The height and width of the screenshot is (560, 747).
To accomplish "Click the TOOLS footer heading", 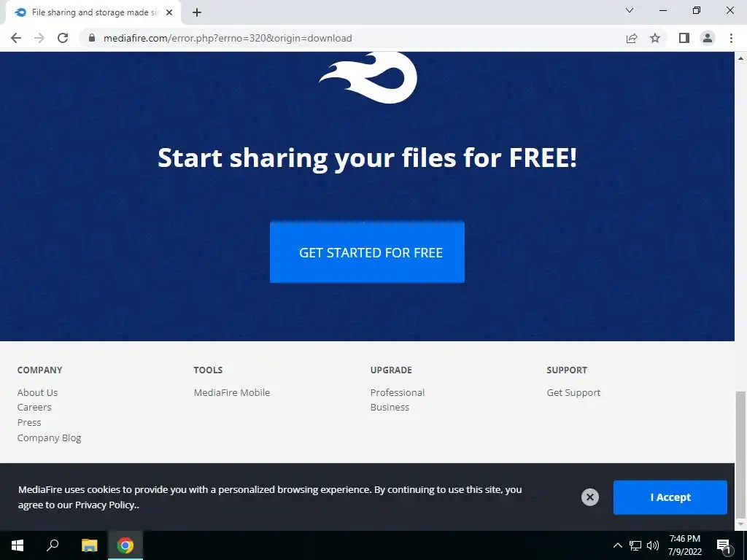I will click(208, 370).
